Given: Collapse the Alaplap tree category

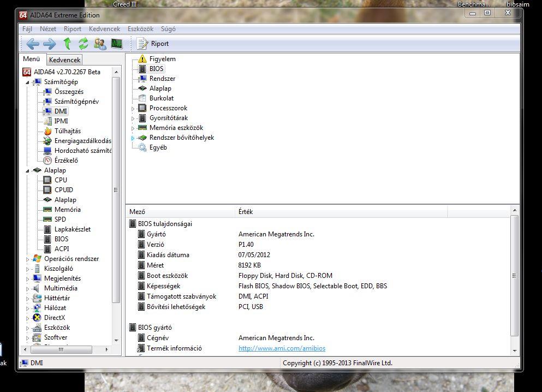Looking at the screenshot, I should (27, 171).
